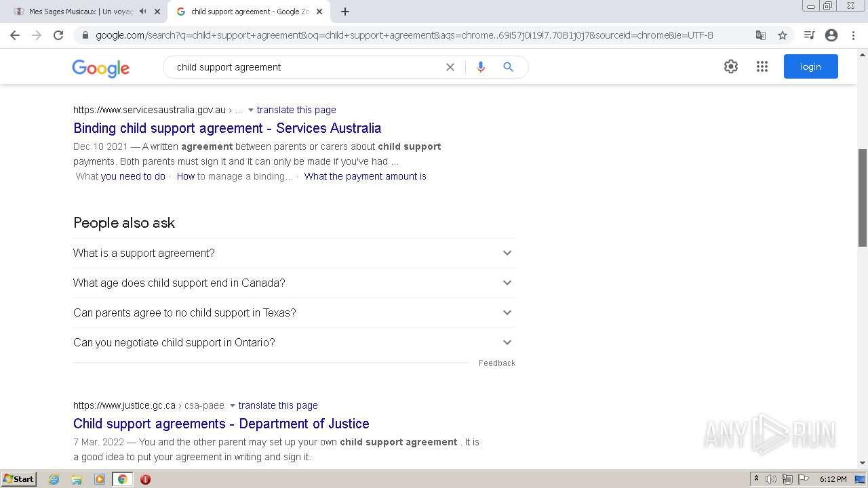
Task: Open dropdown arrow beside justice.gc.ca URL
Action: (x=232, y=405)
